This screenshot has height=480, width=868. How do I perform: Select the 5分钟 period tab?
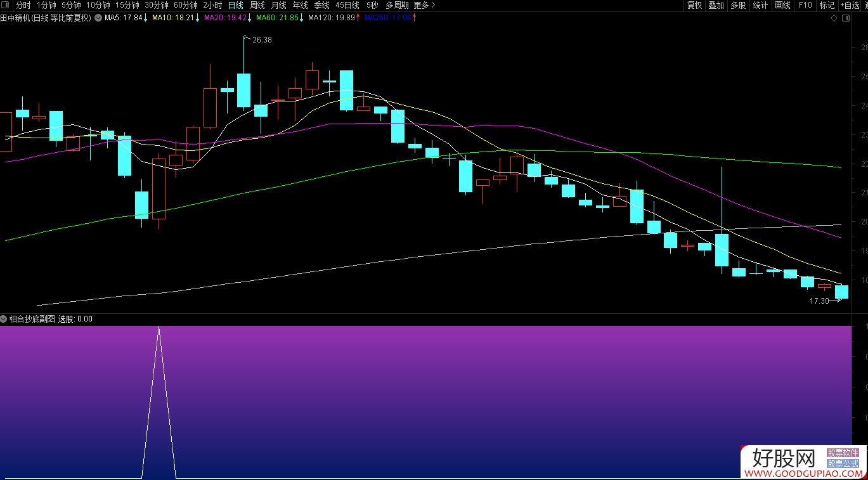point(71,5)
